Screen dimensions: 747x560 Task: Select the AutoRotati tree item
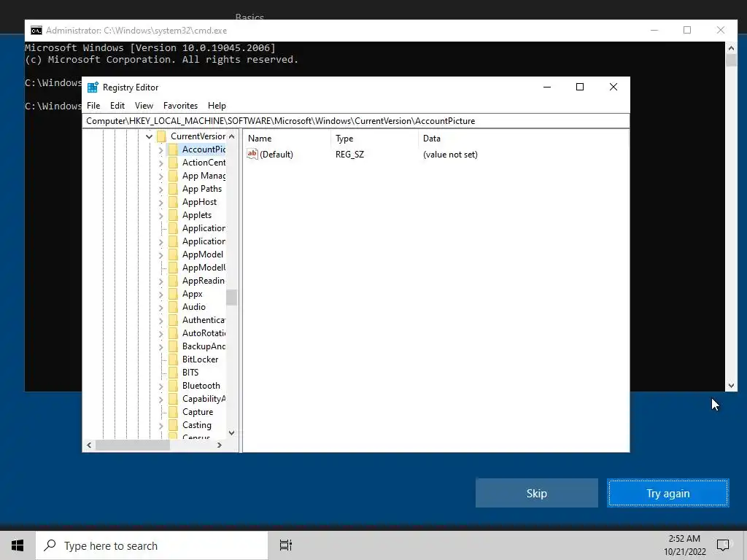coord(204,333)
